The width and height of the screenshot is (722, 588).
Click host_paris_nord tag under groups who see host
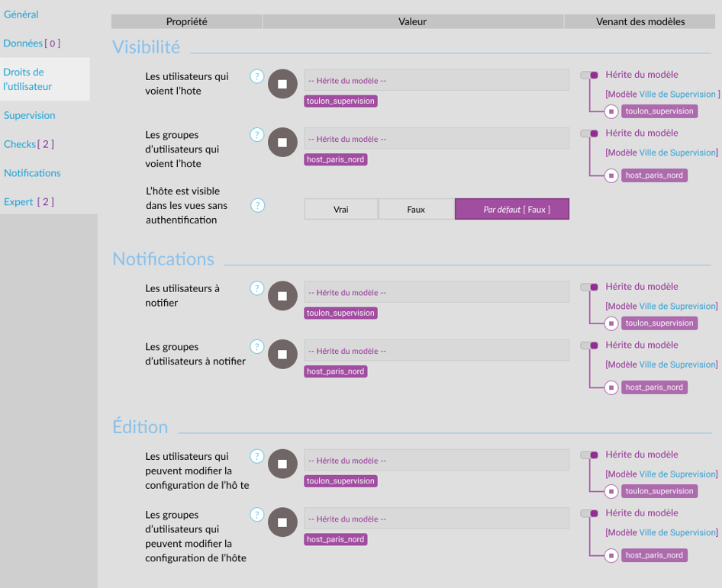(335, 159)
